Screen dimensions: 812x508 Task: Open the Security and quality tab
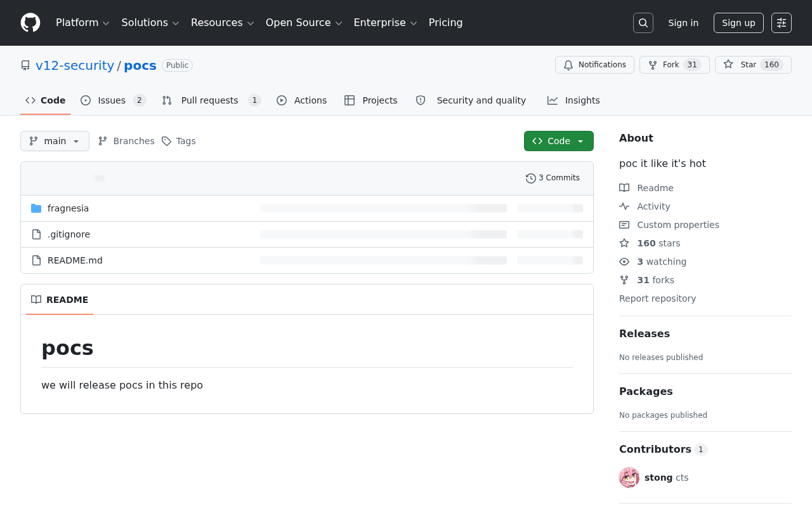point(471,100)
